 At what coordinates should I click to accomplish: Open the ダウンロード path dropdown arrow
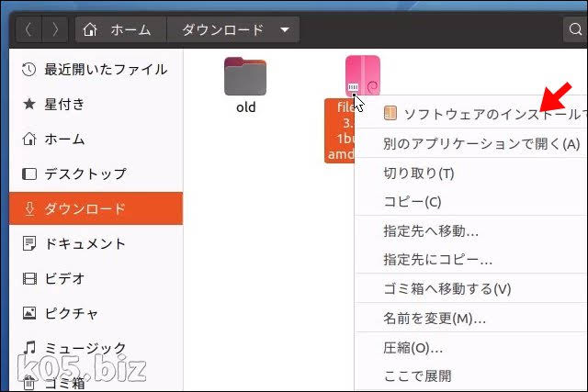[x=285, y=29]
